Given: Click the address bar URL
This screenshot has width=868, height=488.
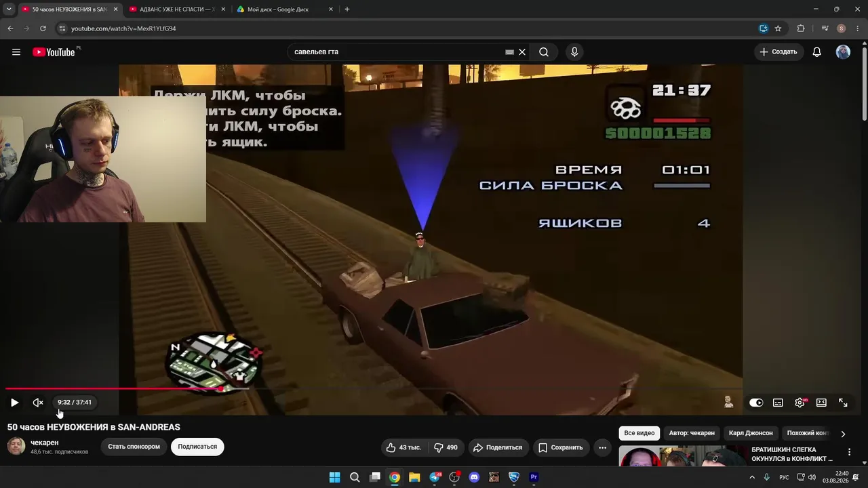Looking at the screenshot, I should [x=123, y=28].
